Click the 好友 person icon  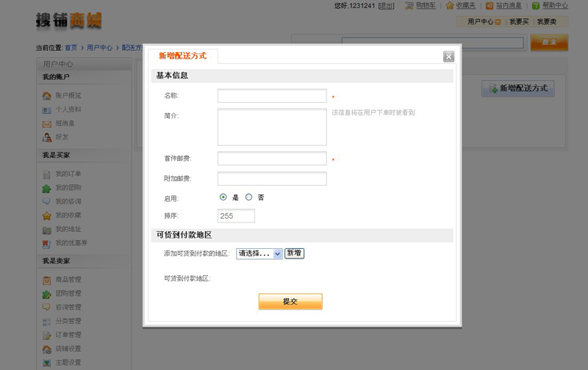pos(46,137)
